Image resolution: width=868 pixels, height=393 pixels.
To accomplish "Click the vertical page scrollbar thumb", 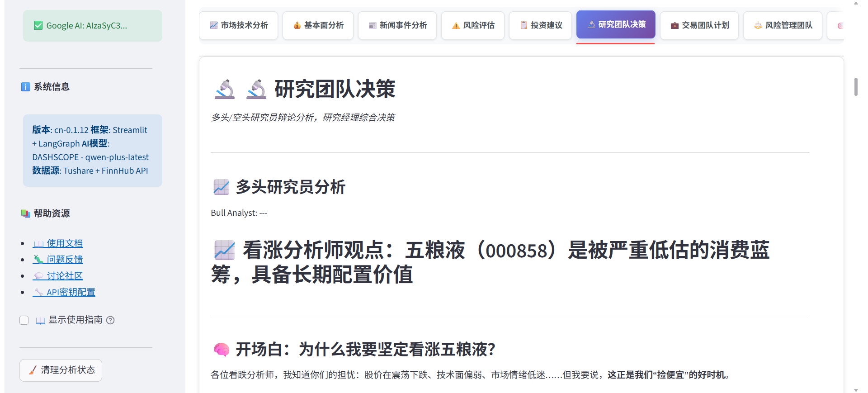I will point(856,87).
